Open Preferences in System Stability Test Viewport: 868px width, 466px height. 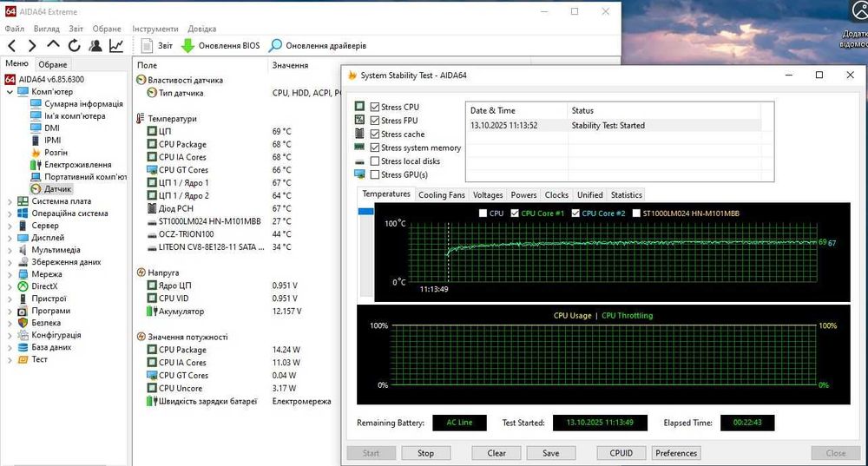tap(676, 453)
